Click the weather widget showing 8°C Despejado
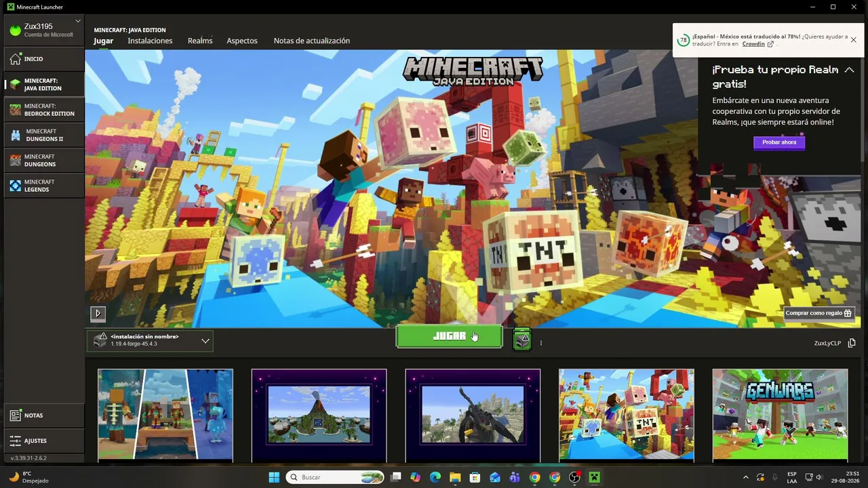This screenshot has width=868, height=488. 28,477
